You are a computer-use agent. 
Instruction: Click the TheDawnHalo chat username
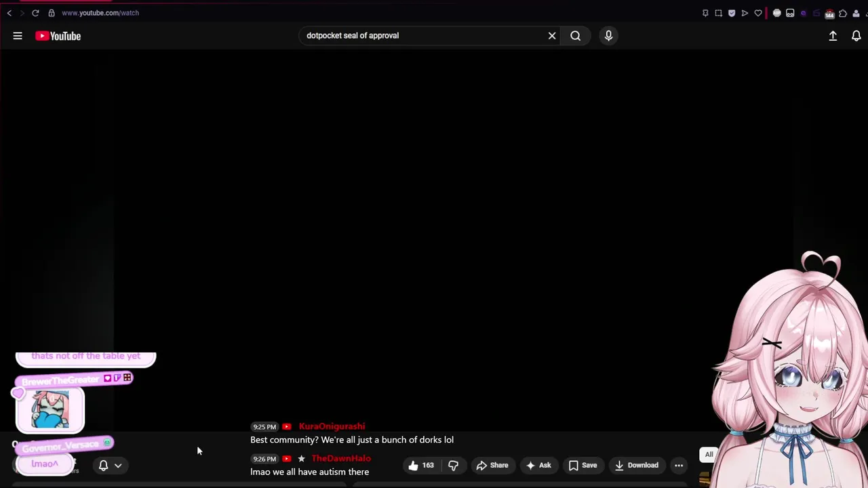coord(340,459)
